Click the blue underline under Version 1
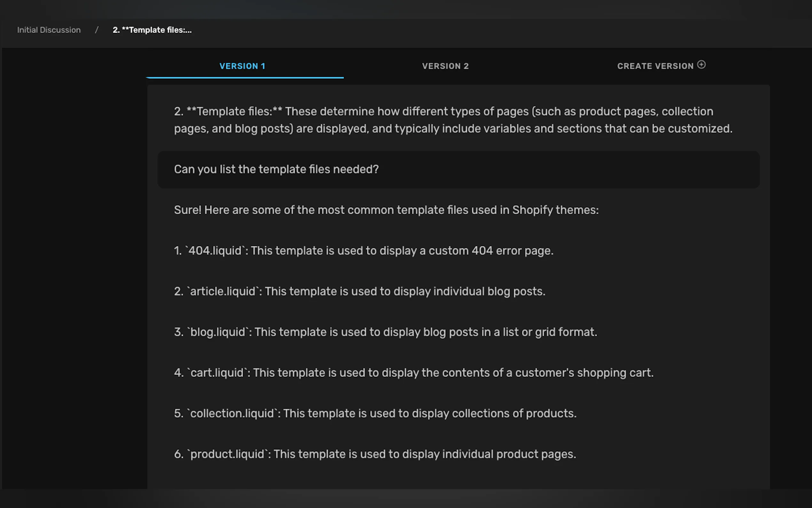Image resolution: width=812 pixels, height=508 pixels. (x=245, y=78)
